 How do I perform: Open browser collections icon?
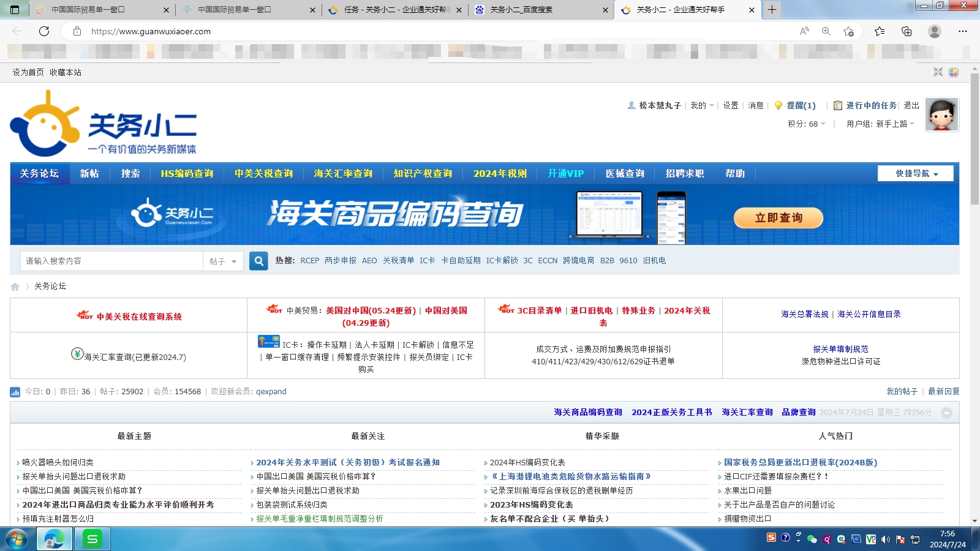907,31
